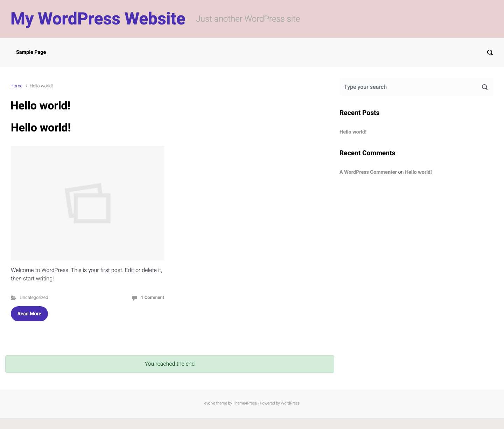
Task: Open Hello world! in Recent Comments
Action: click(418, 172)
